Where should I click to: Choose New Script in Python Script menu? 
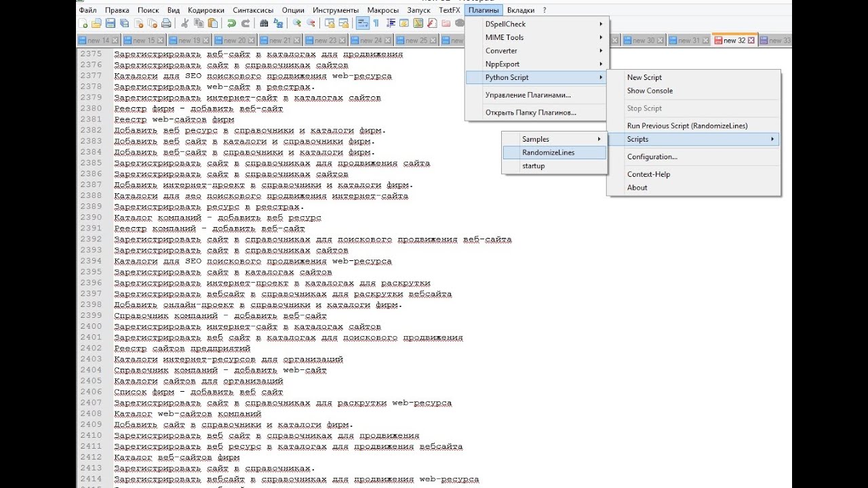[x=693, y=77]
